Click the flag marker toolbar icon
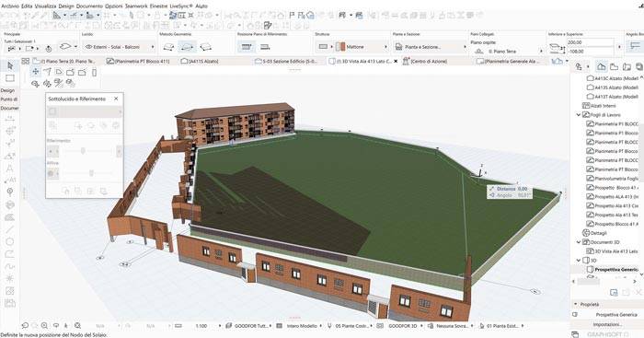The image size is (644, 338). (292, 16)
